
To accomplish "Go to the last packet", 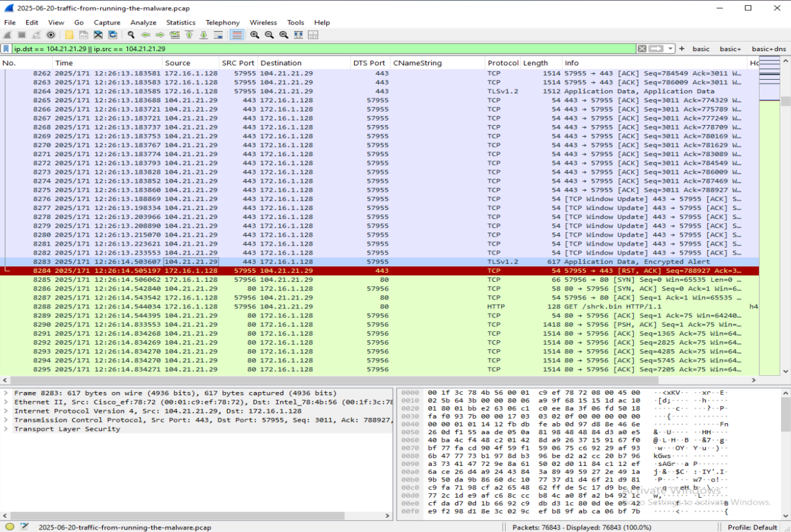I will tap(203, 35).
